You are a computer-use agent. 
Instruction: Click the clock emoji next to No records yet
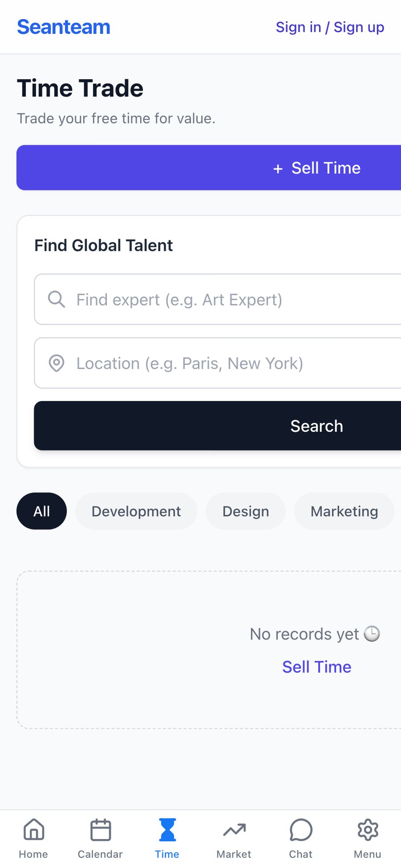372,634
